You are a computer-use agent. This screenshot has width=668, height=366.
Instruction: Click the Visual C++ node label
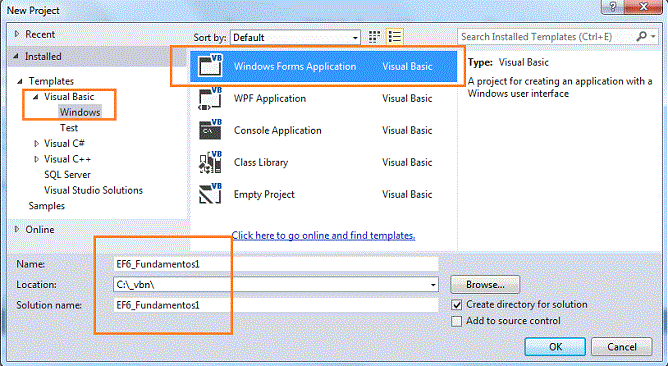[67, 159]
